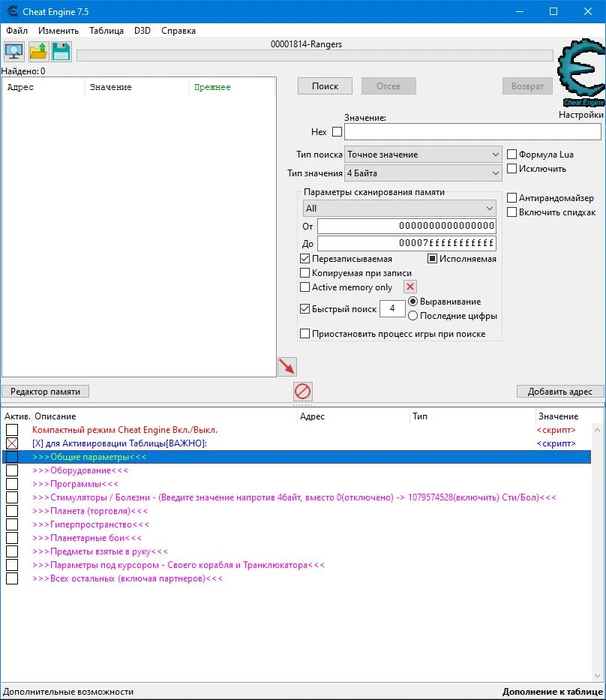Click the От start address field
The image size is (606, 700).
[406, 226]
